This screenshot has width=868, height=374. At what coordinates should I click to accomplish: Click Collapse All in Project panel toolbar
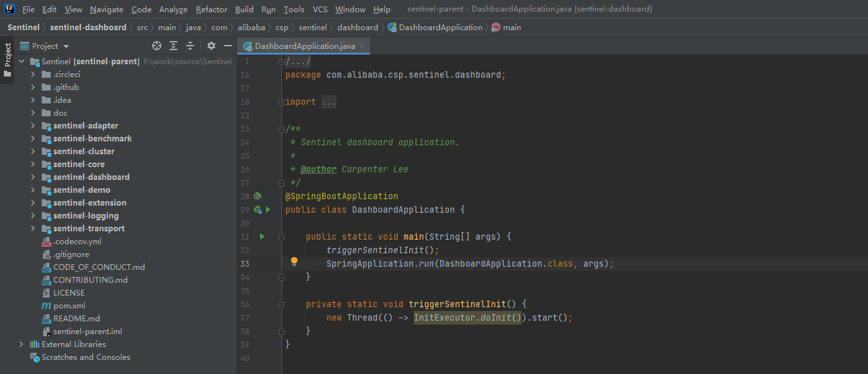190,46
